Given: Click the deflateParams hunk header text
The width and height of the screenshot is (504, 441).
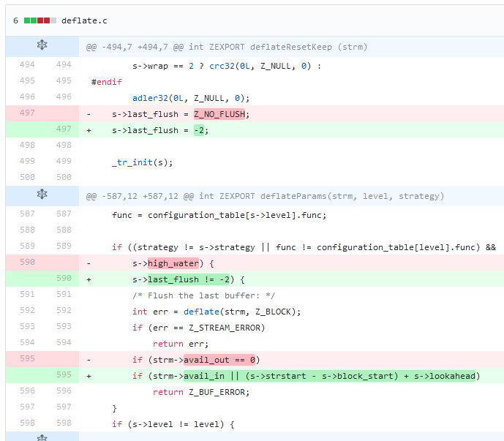Looking at the screenshot, I should tap(264, 196).
